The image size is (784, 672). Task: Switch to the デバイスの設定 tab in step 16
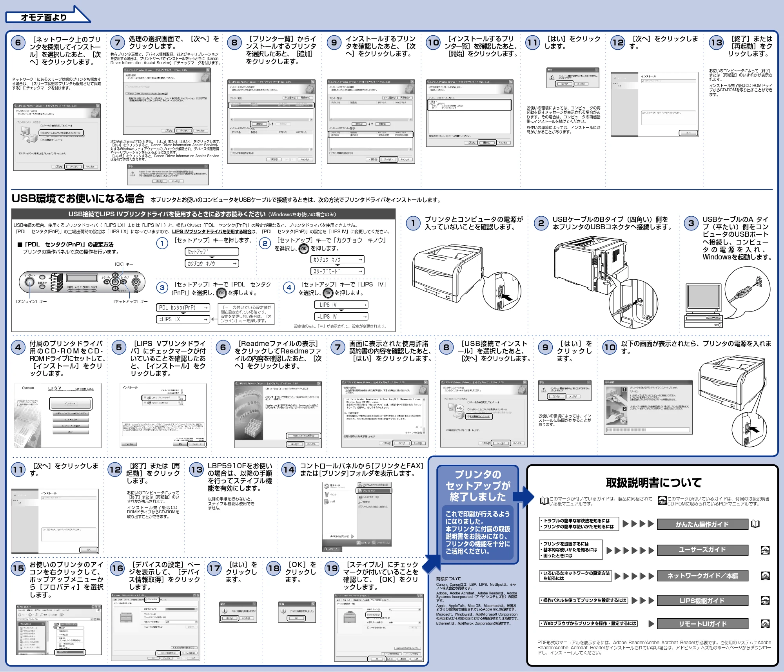pos(152,600)
